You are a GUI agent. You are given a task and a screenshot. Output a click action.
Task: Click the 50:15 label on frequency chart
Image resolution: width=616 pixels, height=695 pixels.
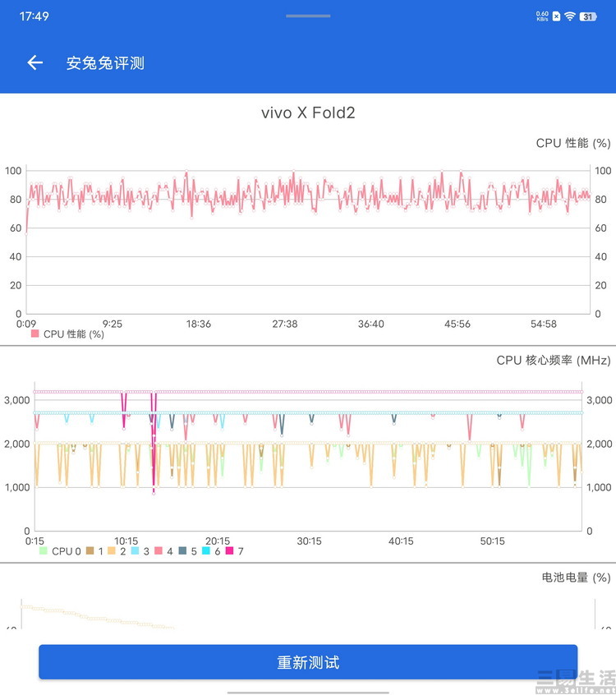click(493, 541)
